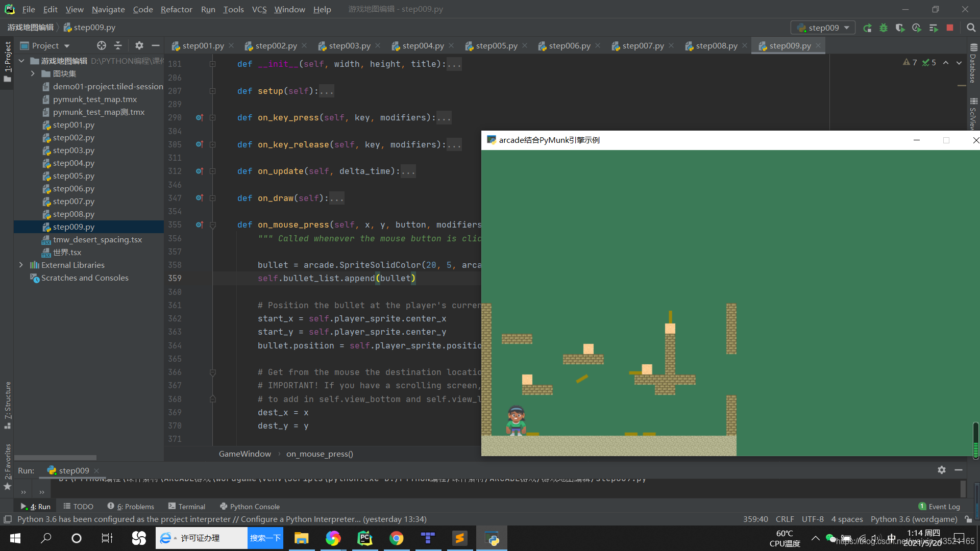Switch to step008.py tab
Image resolution: width=980 pixels, height=551 pixels.
pos(716,45)
